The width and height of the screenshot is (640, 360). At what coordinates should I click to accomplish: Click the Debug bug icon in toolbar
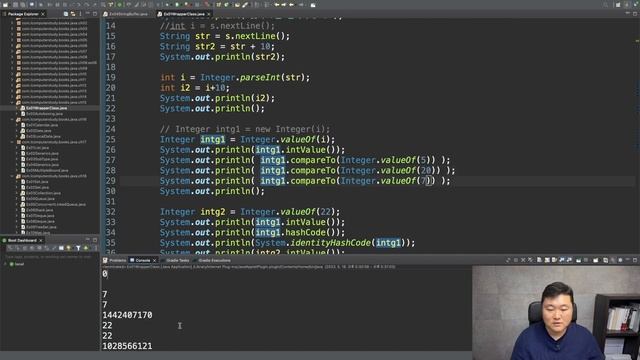(167, 4)
